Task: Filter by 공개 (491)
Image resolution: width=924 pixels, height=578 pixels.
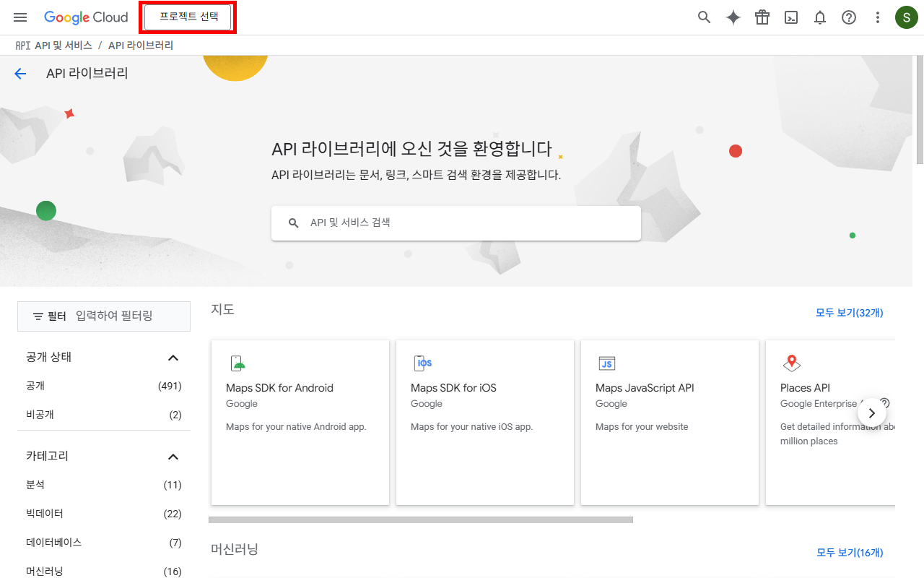Action: click(x=104, y=387)
